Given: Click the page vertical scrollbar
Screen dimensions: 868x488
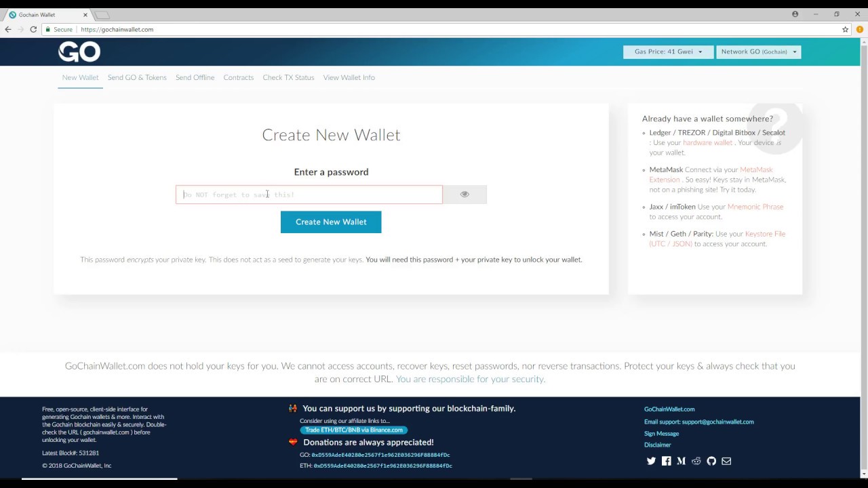Looking at the screenshot, I should [x=863, y=258].
